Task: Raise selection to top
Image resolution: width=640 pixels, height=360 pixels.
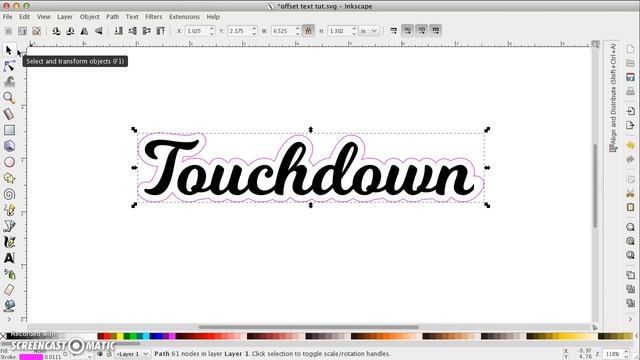Action: [161, 31]
